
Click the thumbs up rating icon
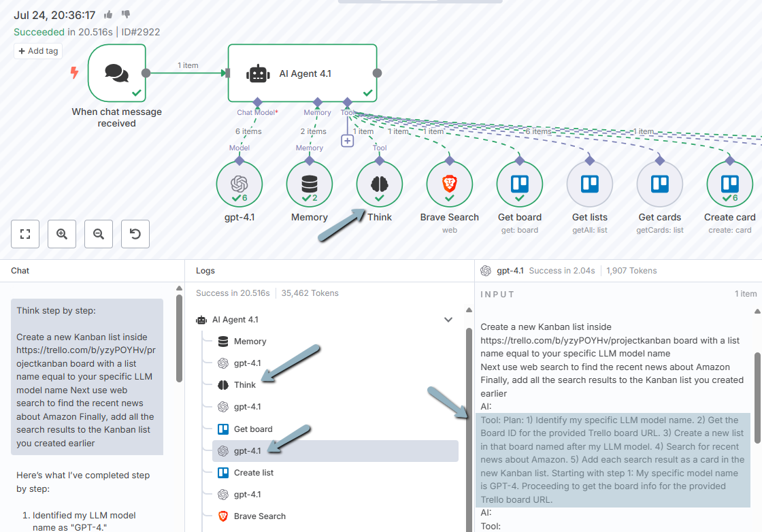108,14
